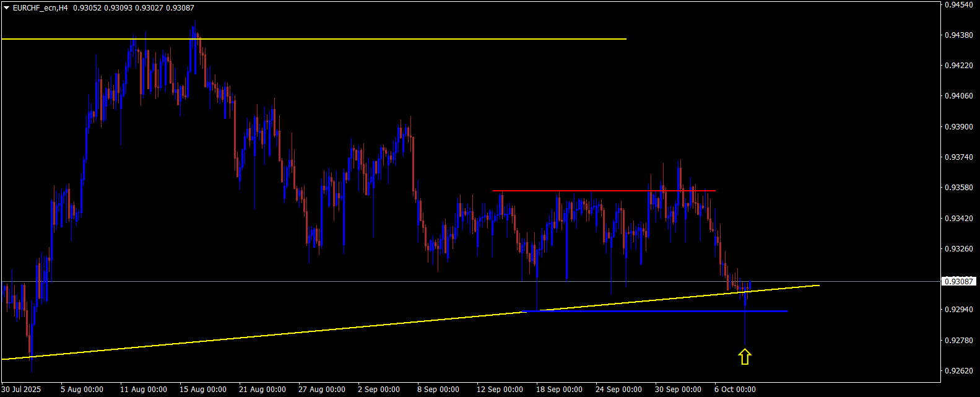The width and height of the screenshot is (980, 397).
Task: Click price scale label 0.92780
Action: (958, 341)
